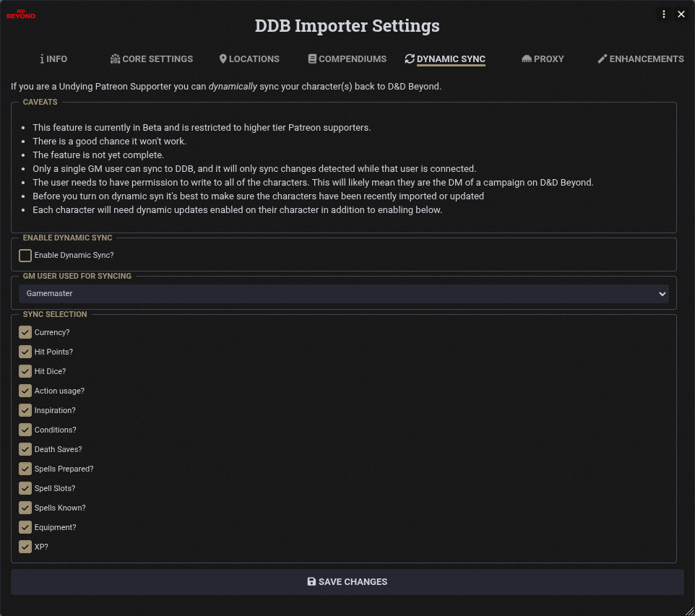Go to the LOCATIONS tab

point(249,59)
